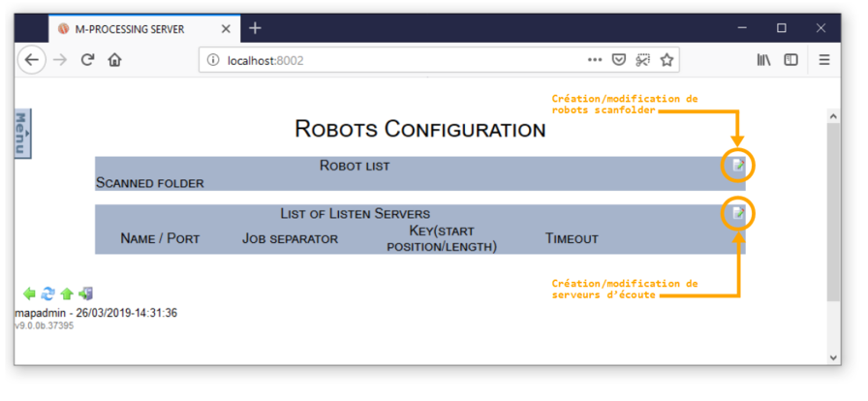Bookmark this page with star icon

coord(666,60)
